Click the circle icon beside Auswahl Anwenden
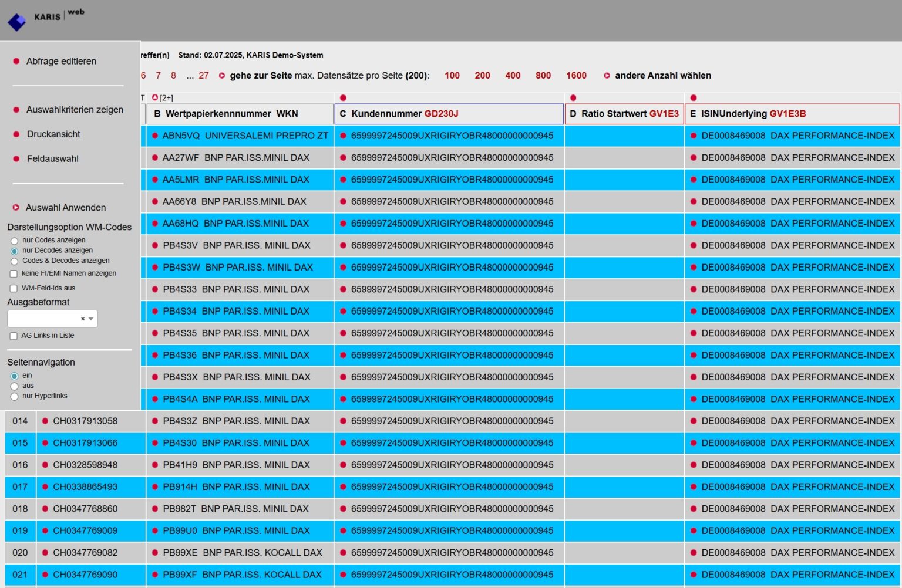Viewport: 902px width, 588px height. click(x=16, y=208)
